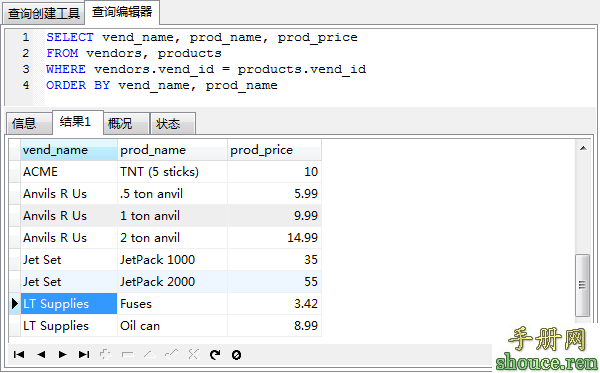Click the ORDER BY line
The height and width of the screenshot is (373, 600).
[161, 85]
